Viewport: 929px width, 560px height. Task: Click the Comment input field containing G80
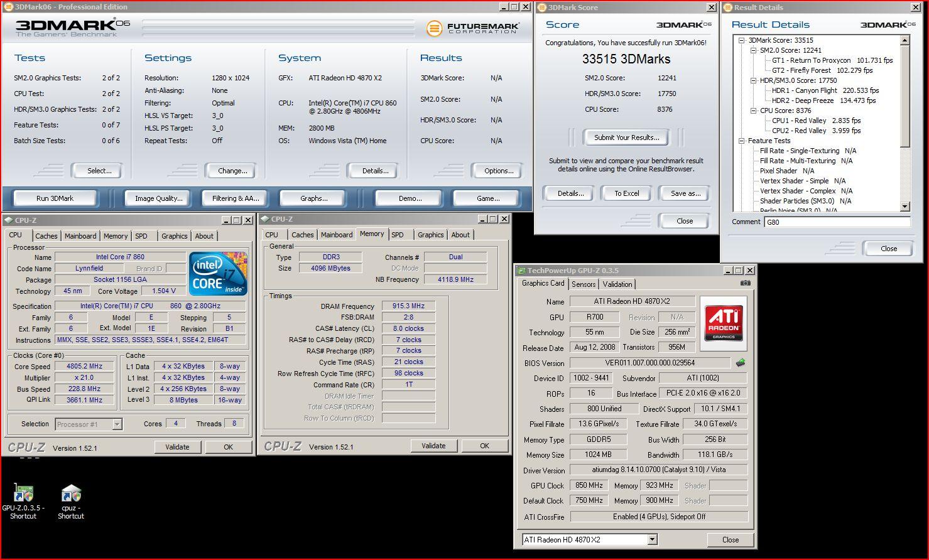coord(837,222)
